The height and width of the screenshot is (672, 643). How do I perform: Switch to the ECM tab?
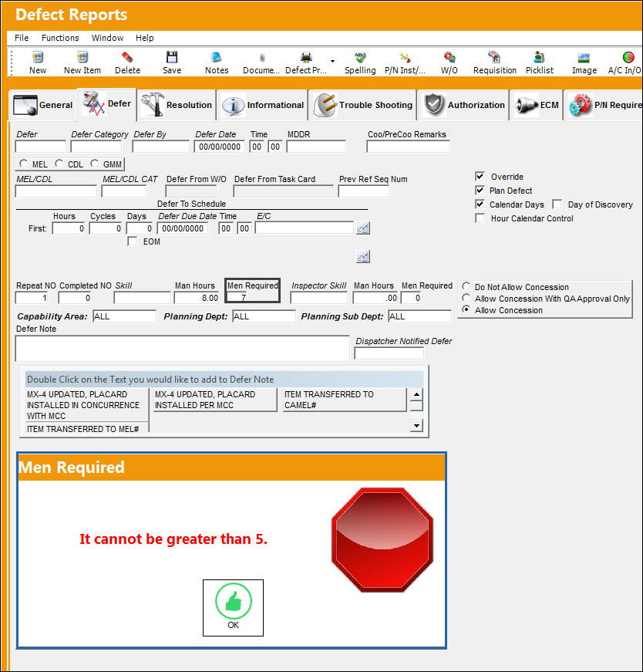point(537,105)
